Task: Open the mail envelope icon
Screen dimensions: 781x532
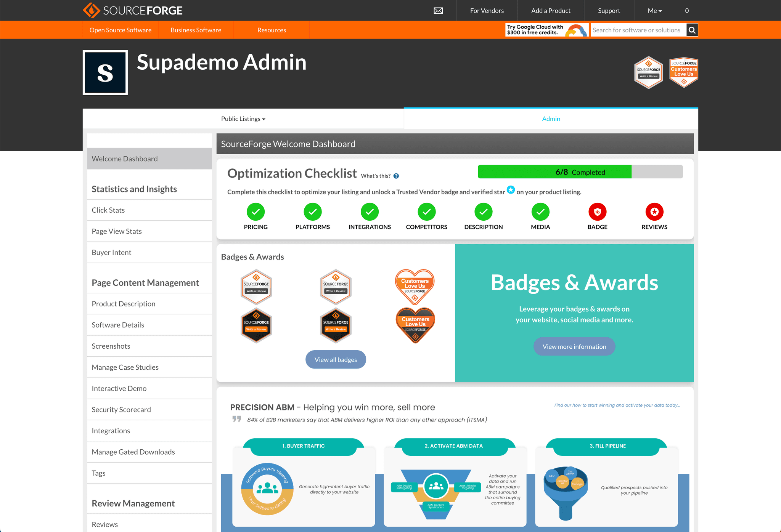Action: 438,11
